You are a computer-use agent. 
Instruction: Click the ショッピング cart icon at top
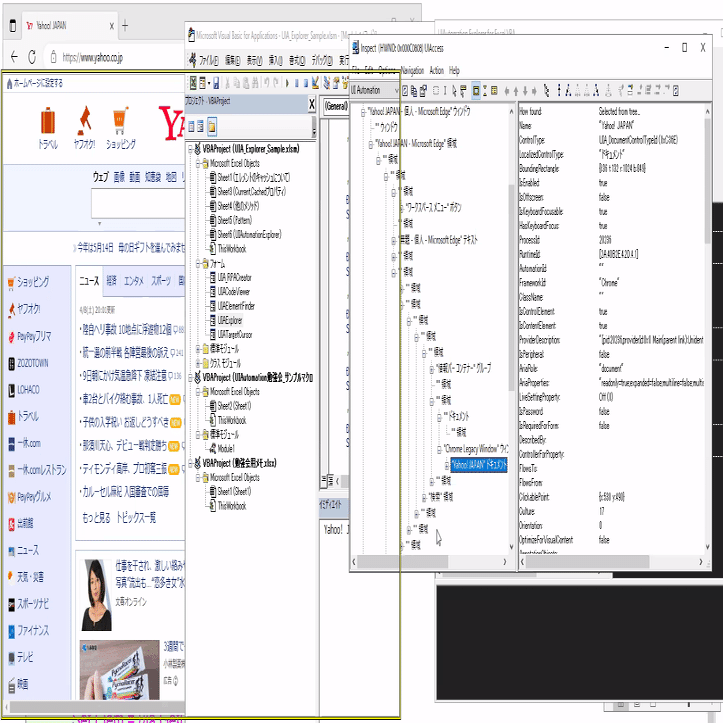point(120,121)
